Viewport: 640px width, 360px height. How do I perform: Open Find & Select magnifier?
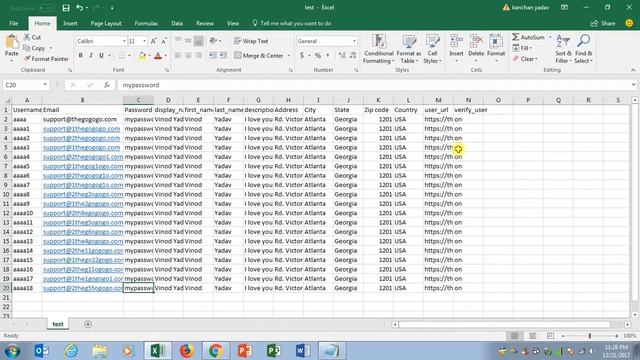583,49
